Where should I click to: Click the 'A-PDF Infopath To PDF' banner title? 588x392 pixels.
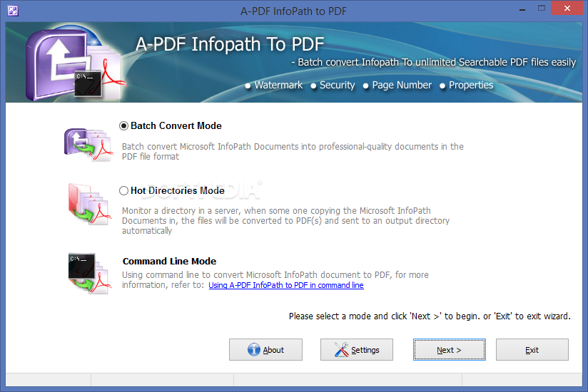point(230,44)
